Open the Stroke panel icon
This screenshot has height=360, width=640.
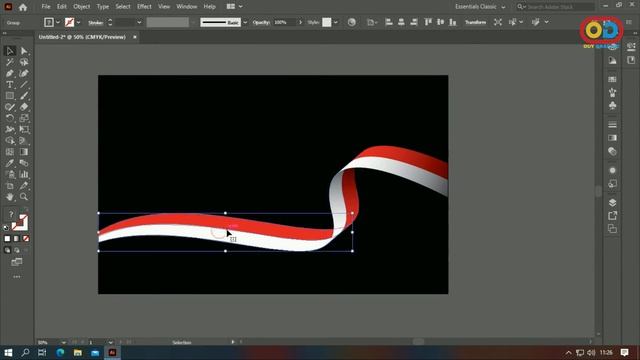[612, 124]
